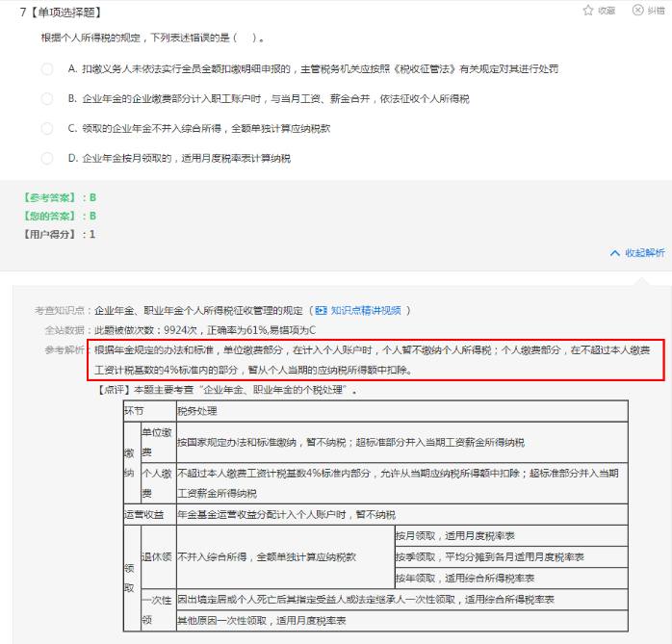Click the 单位缴费 table cell
Viewport: 672px width, 644px height.
159,443
